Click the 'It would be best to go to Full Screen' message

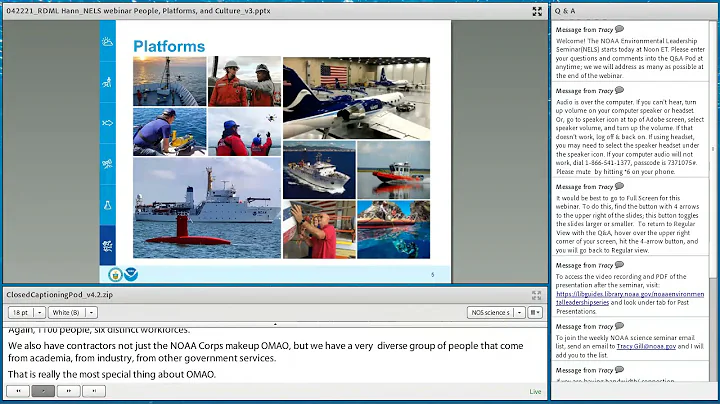(x=628, y=224)
